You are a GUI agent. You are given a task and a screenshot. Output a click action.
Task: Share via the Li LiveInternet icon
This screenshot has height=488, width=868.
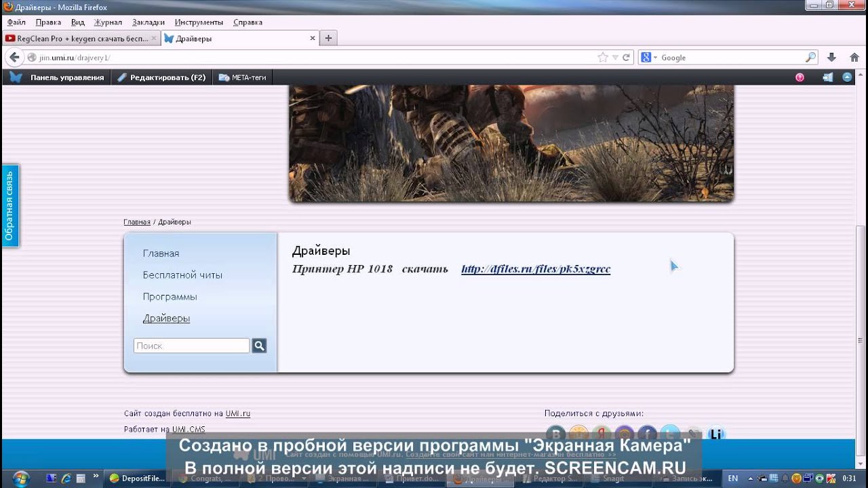coord(716,434)
